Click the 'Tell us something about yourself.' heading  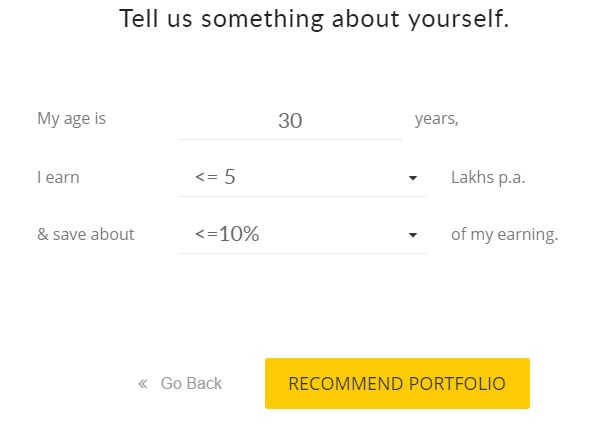tap(314, 19)
